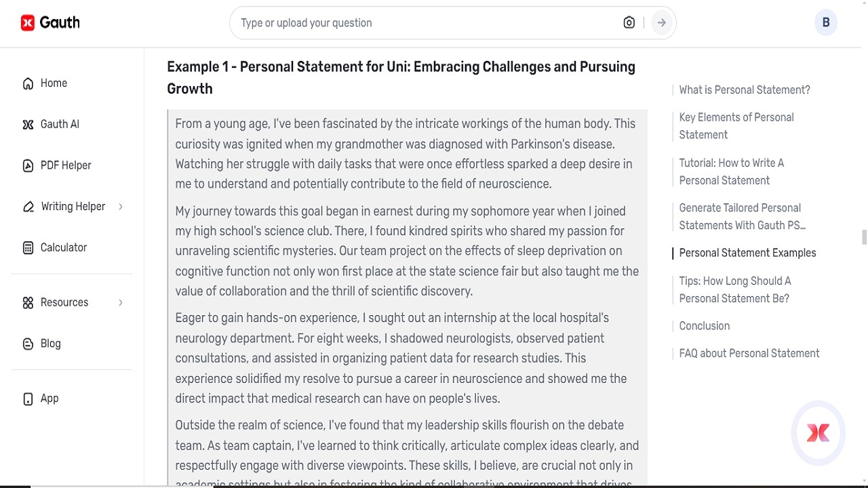The image size is (868, 488).
Task: Open the camera upload icon in search bar
Action: click(629, 22)
